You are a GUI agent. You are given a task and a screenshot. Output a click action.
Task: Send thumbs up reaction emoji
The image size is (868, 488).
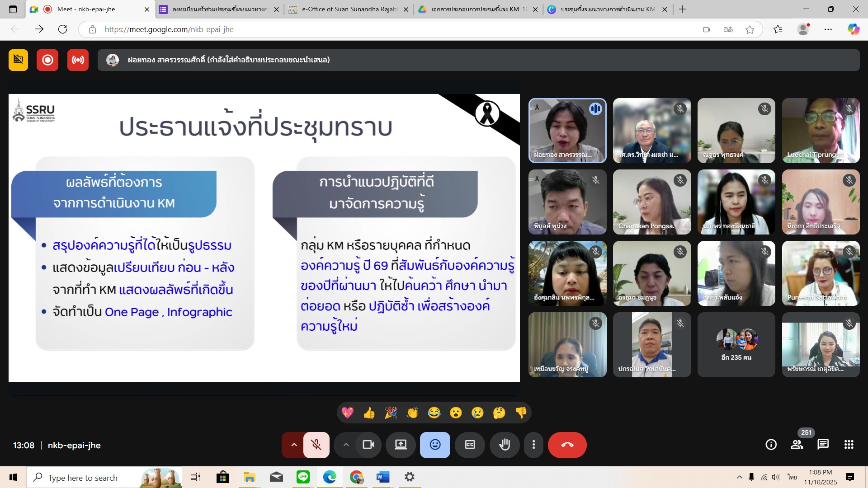click(369, 413)
